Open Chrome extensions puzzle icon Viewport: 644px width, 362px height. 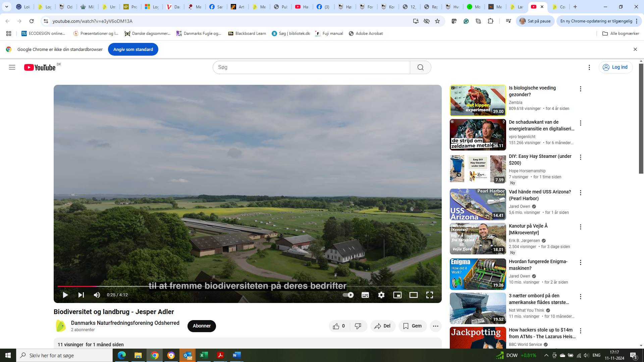coord(490,21)
